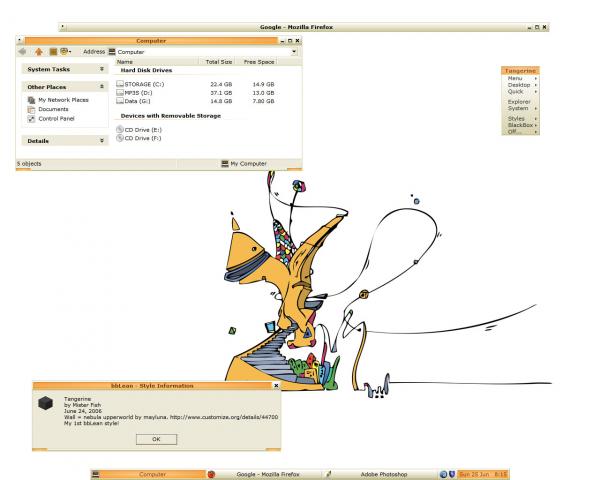The height and width of the screenshot is (480, 600).
Task: Open the Off submenu in Tangerine menu
Action: click(x=520, y=132)
